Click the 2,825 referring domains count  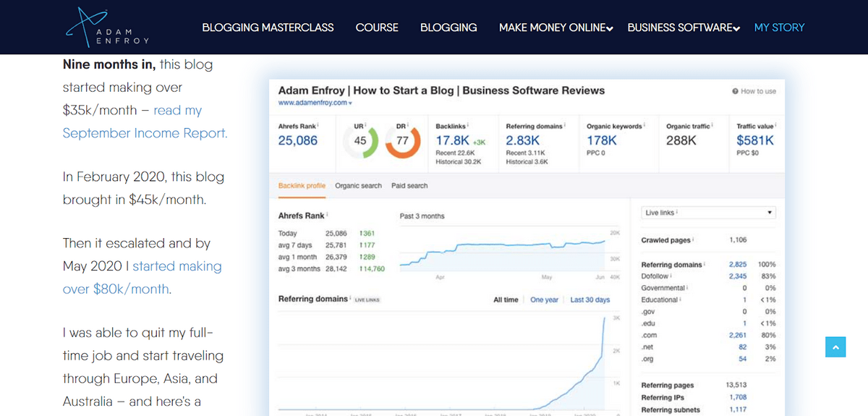(738, 265)
